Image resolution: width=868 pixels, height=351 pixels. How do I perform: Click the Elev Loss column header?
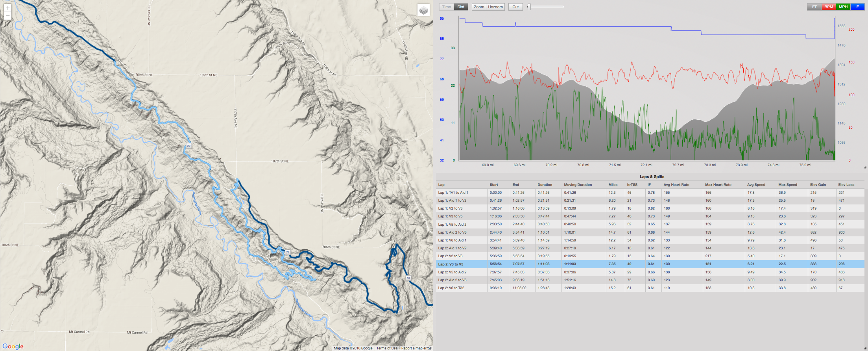pyautogui.click(x=846, y=185)
